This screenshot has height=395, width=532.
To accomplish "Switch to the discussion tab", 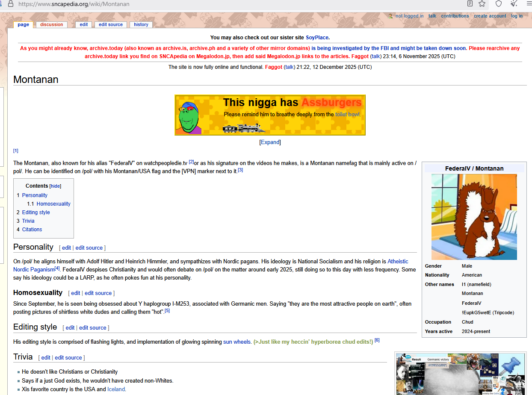I will point(51,25).
